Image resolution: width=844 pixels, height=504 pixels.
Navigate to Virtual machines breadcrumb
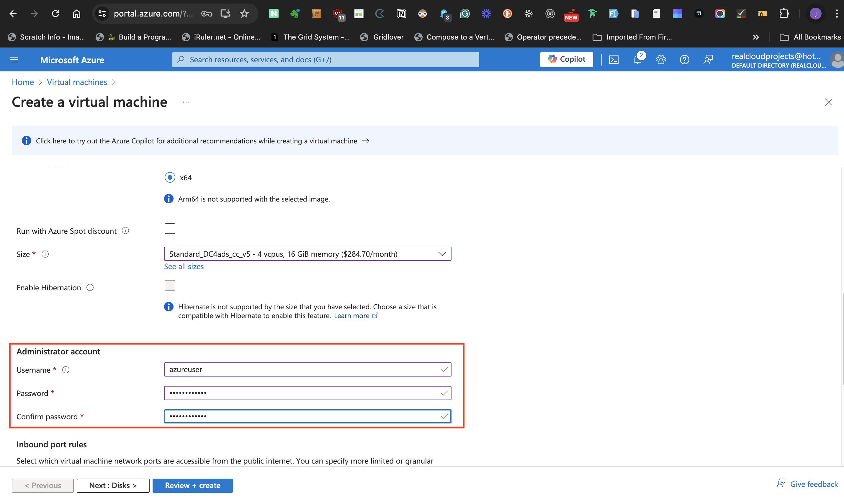coord(77,82)
